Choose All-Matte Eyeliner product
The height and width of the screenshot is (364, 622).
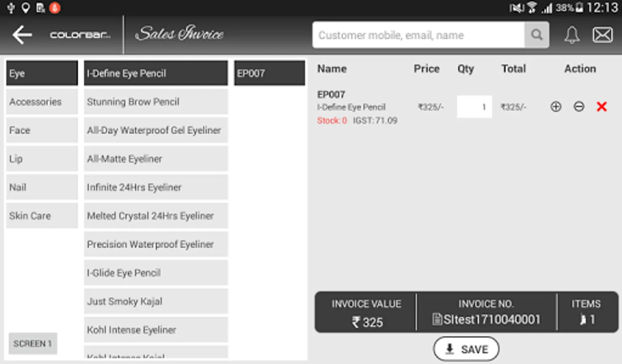156,159
